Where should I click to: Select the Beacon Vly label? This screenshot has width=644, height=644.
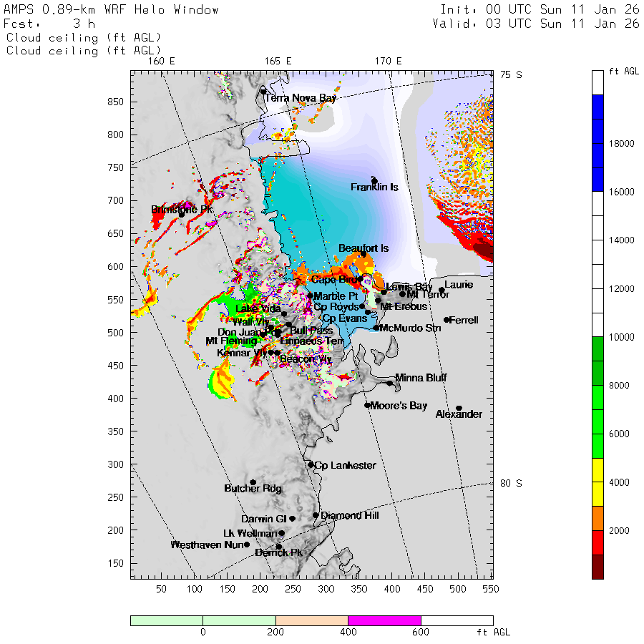(x=306, y=359)
